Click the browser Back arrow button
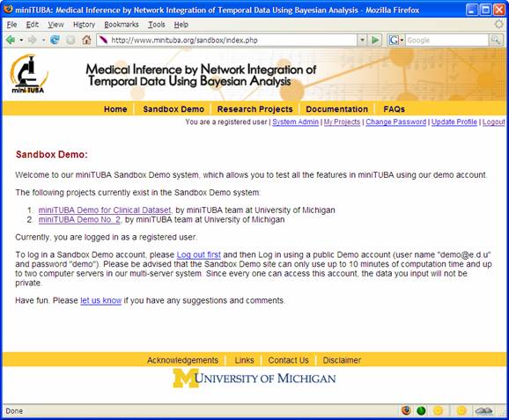 [11, 41]
